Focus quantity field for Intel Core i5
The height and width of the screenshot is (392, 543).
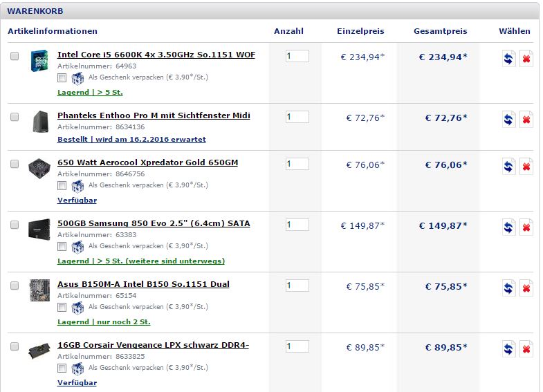click(x=297, y=56)
